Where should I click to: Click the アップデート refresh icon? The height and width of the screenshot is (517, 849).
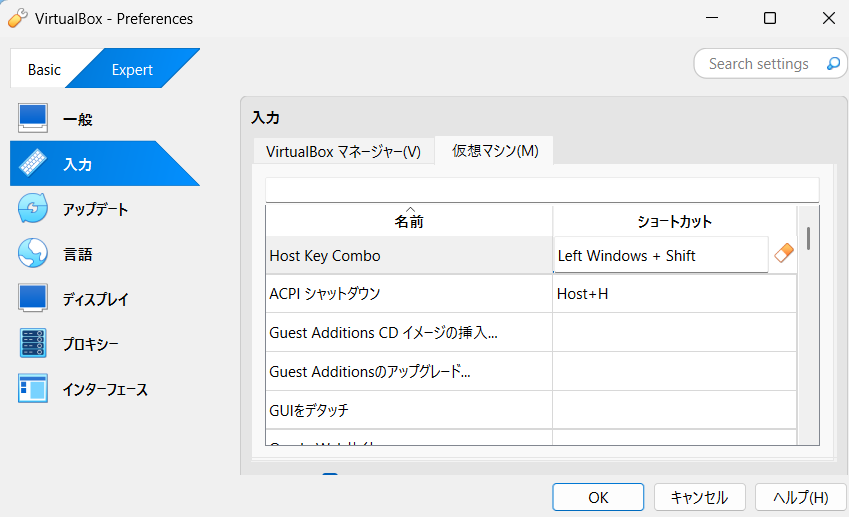point(32,208)
